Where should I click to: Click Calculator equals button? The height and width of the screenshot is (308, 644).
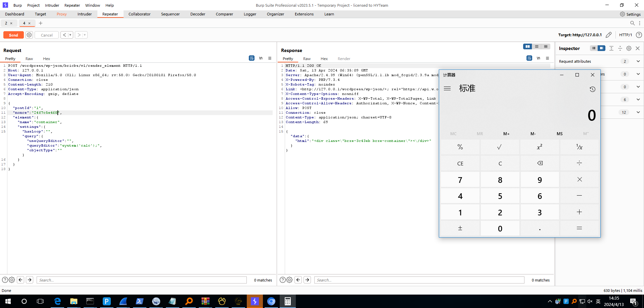[580, 228]
